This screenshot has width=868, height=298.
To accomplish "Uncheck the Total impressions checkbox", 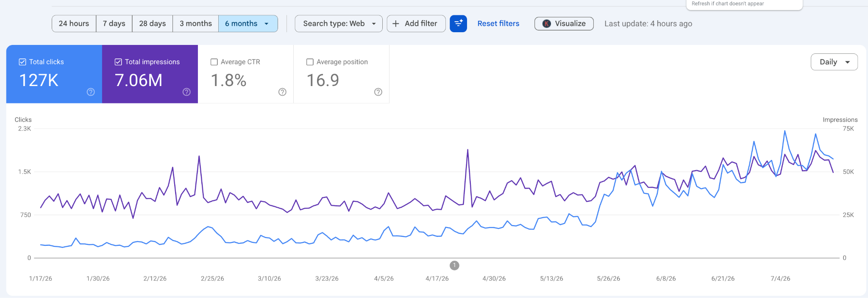I will [x=118, y=62].
